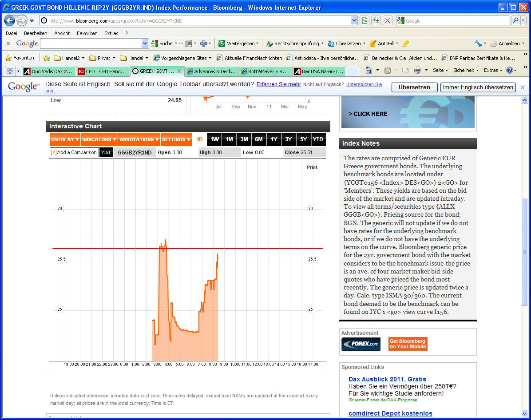Open the OVERLAY chart dropdown
531x420 pixels.
pos(65,139)
